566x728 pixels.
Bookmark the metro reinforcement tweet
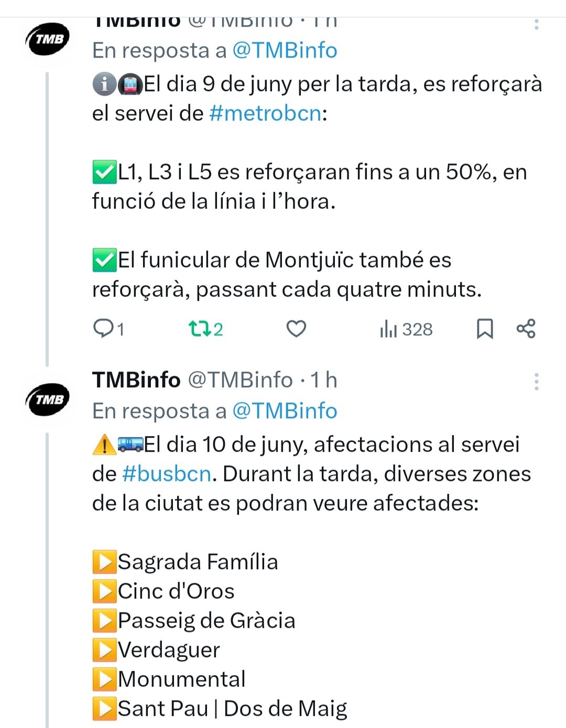click(485, 329)
